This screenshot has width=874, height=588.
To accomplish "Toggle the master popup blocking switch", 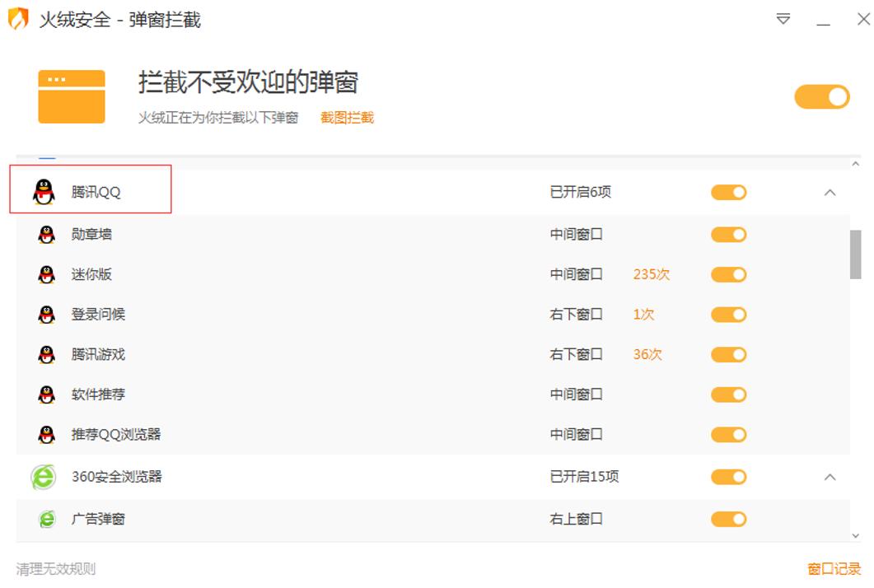I will click(x=821, y=96).
